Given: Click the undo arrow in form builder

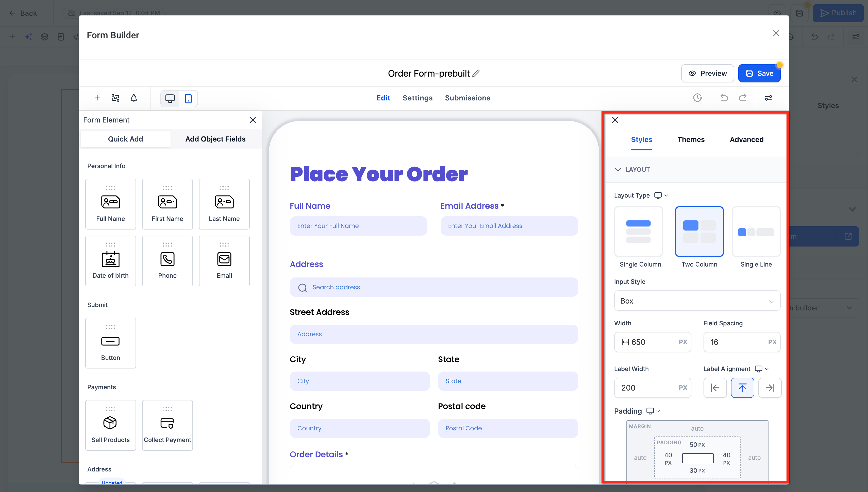Looking at the screenshot, I should (x=724, y=98).
